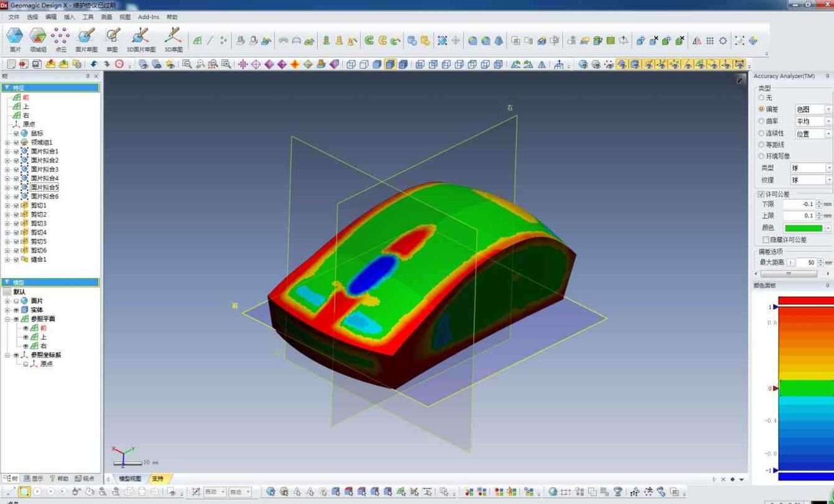Toggle the 许可公差 checkbox

coord(761,194)
